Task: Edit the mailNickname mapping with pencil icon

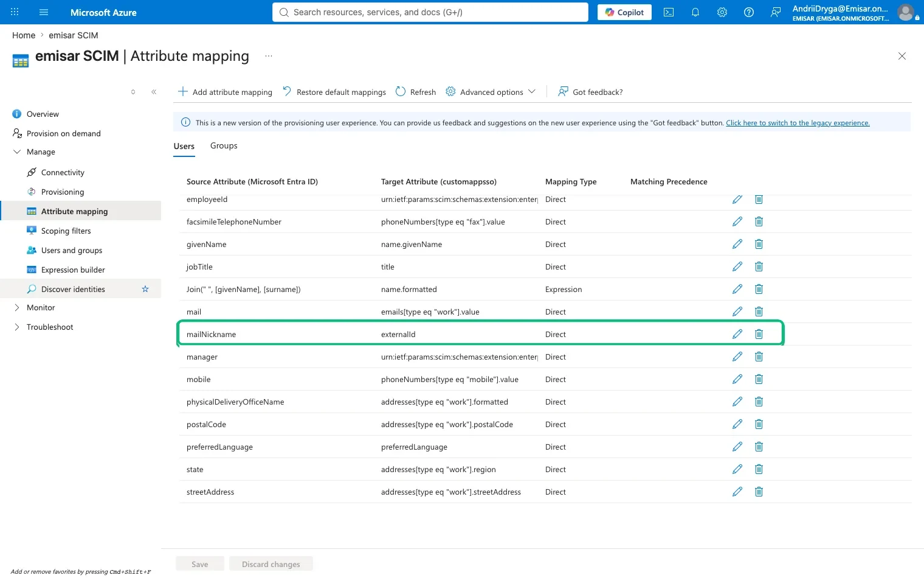Action: [737, 334]
